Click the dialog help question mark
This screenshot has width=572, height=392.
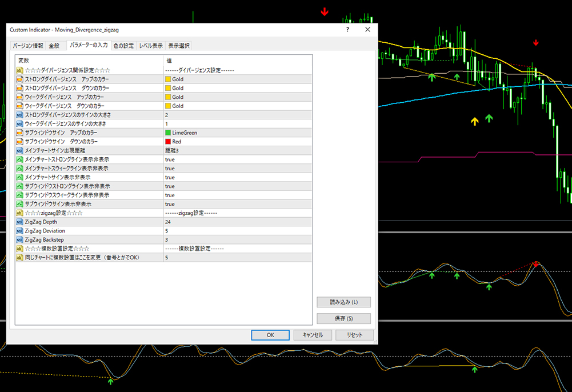coord(347,30)
